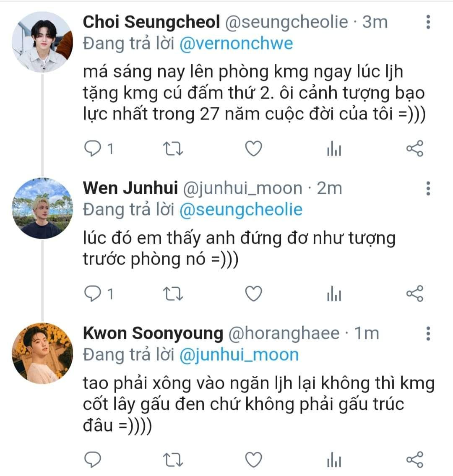Open more options on Choi Seungcheol's tweet

click(x=428, y=22)
